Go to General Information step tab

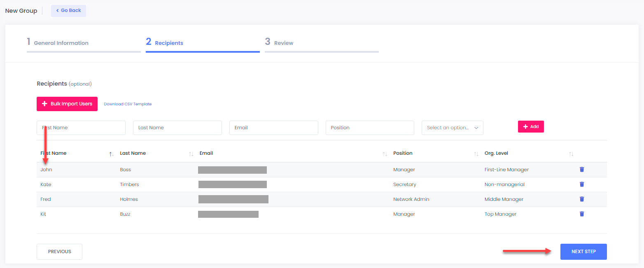(x=61, y=43)
